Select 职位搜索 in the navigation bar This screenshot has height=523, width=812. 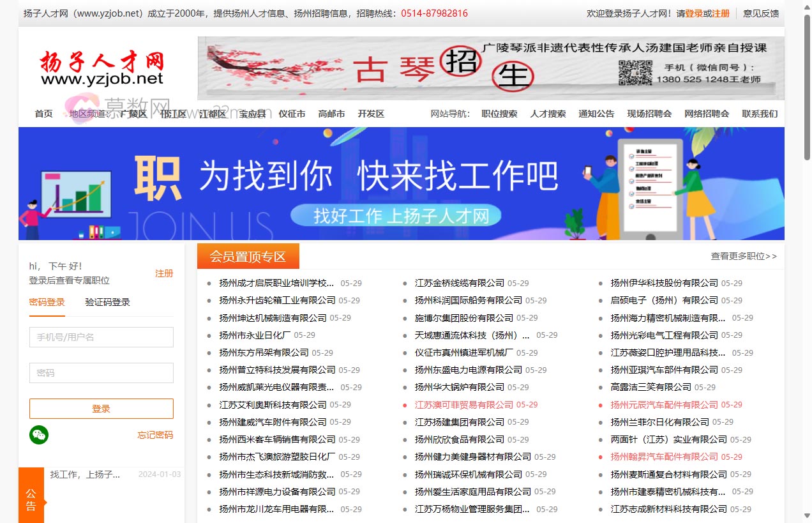click(x=499, y=113)
